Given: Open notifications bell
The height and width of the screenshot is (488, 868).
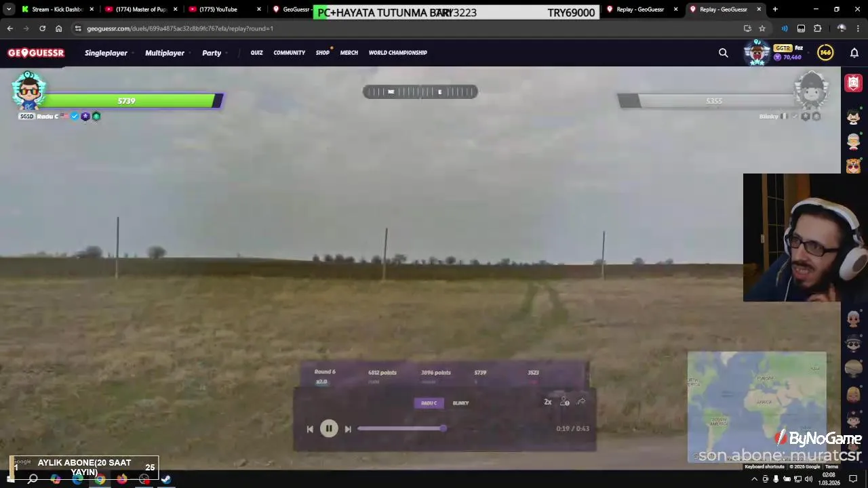Looking at the screenshot, I should pyautogui.click(x=854, y=53).
